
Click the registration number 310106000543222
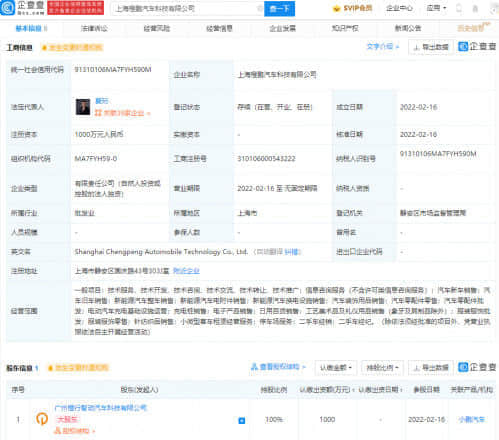coord(266,159)
